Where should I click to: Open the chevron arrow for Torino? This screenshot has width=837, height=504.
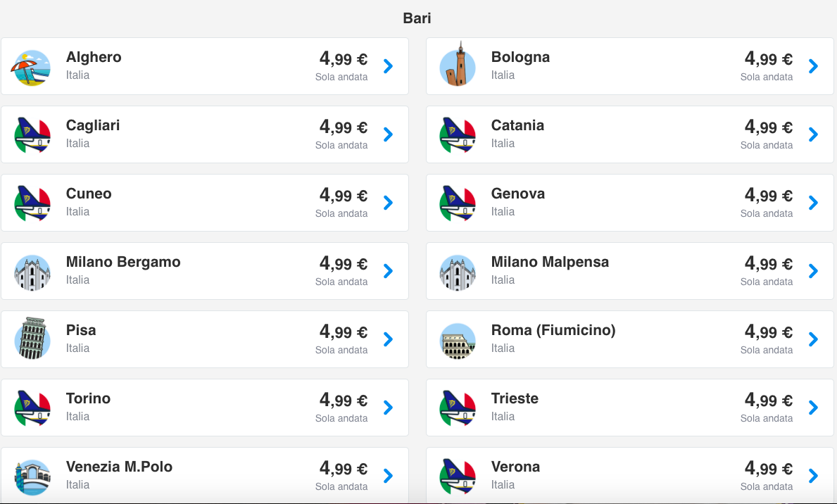pyautogui.click(x=388, y=408)
